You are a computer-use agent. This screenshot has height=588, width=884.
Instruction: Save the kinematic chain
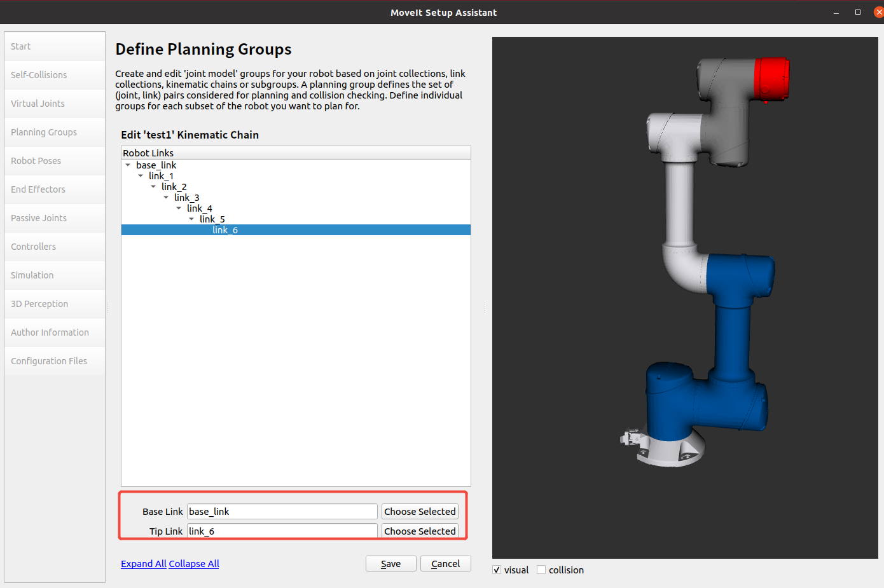(x=391, y=564)
